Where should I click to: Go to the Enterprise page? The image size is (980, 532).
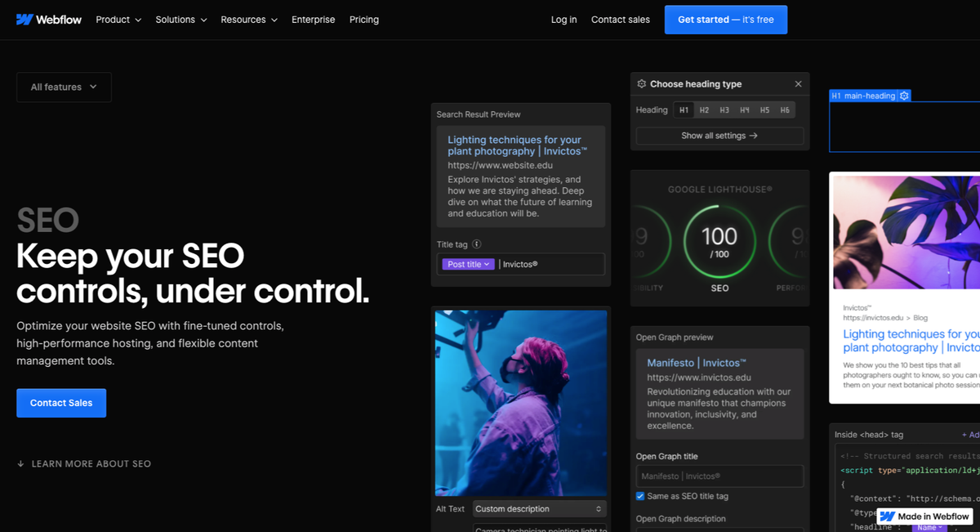tap(314, 20)
